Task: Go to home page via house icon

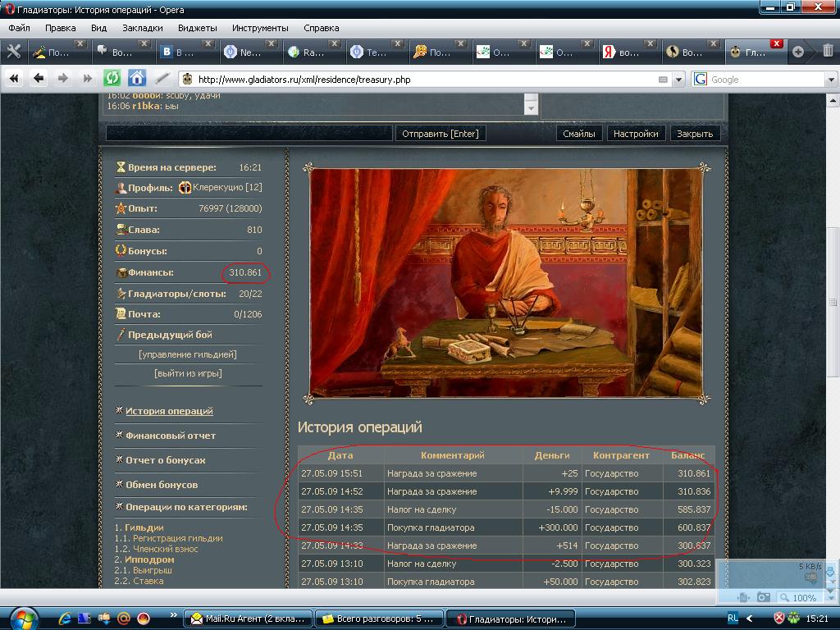Action: coord(137,79)
